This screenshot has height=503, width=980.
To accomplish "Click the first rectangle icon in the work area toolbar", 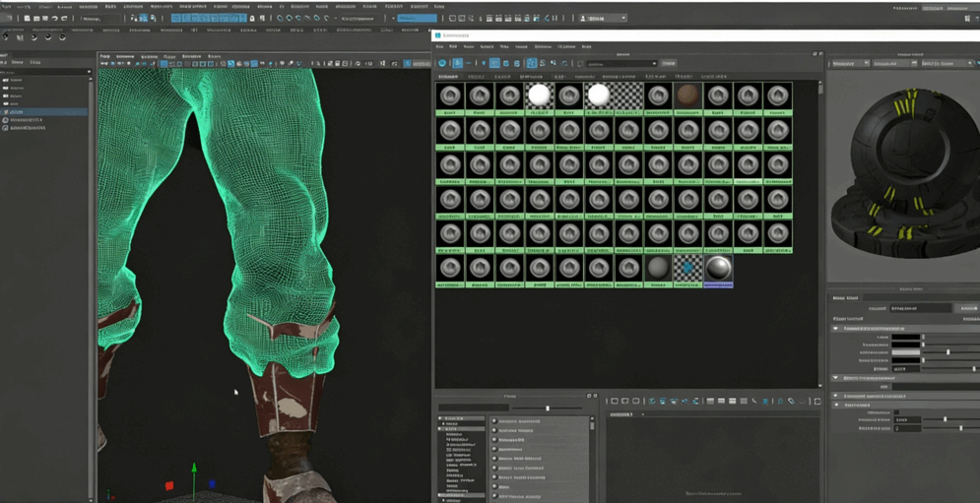I will pyautogui.click(x=615, y=402).
